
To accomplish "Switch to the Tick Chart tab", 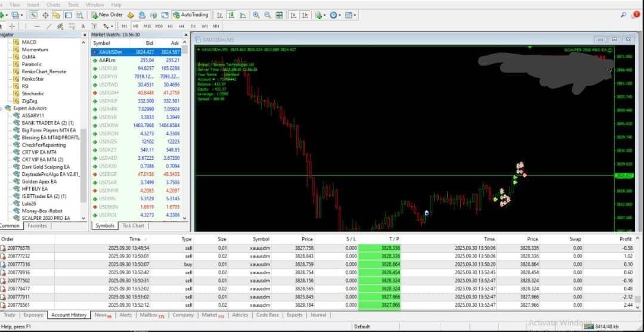I will (133, 226).
